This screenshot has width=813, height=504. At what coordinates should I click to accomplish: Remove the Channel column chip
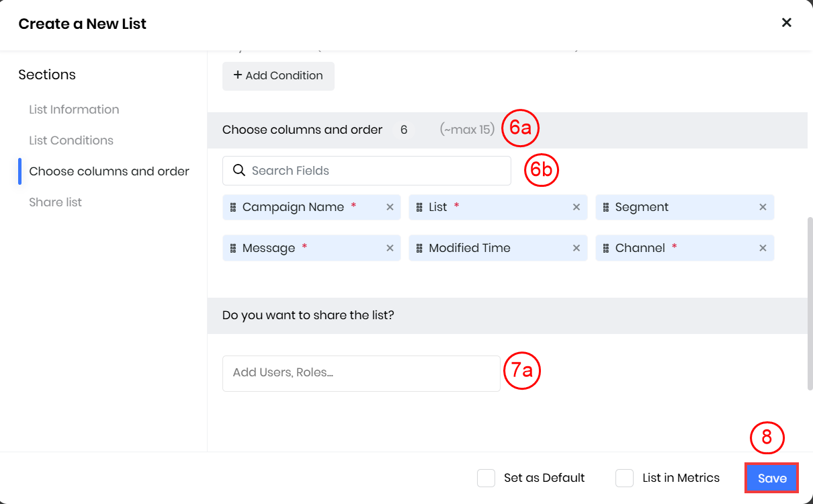(763, 249)
